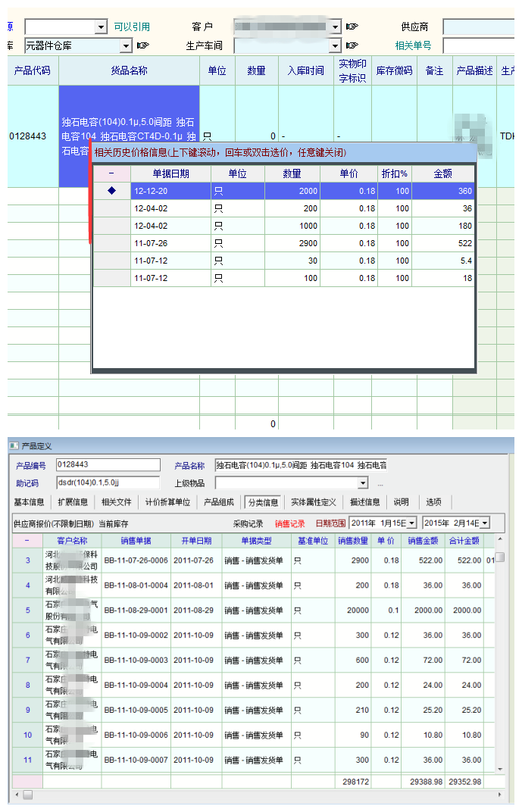
Task: Switch to the 计价折算单位 tab
Action: click(x=167, y=502)
